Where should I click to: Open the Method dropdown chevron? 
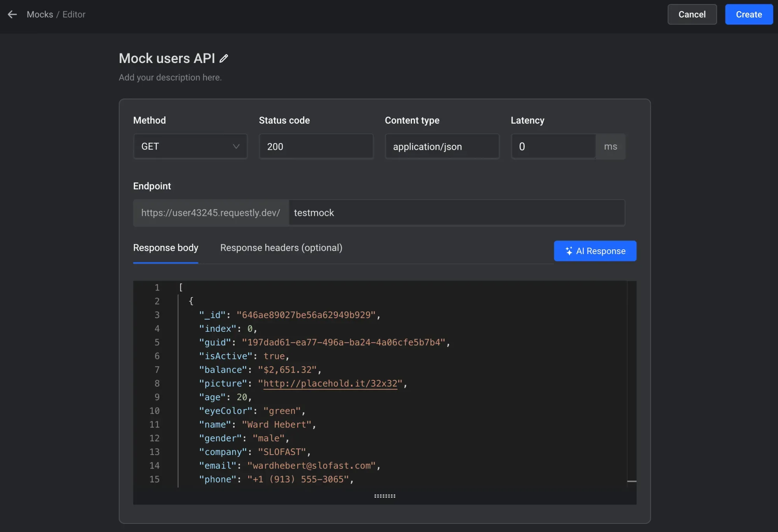(x=236, y=147)
